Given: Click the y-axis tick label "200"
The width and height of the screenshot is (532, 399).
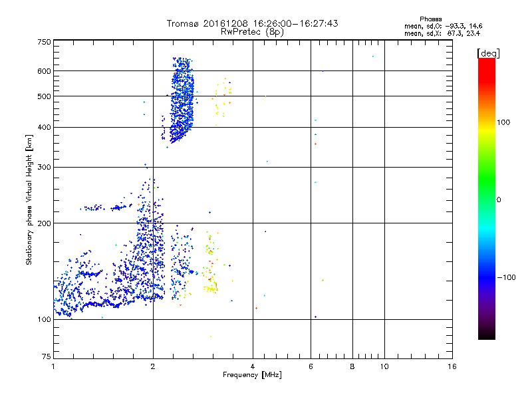Looking at the screenshot, I should (x=44, y=223).
